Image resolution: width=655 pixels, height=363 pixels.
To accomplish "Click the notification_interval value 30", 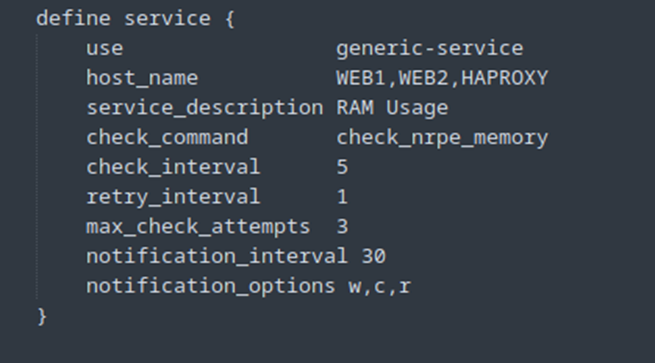I will click(373, 256).
